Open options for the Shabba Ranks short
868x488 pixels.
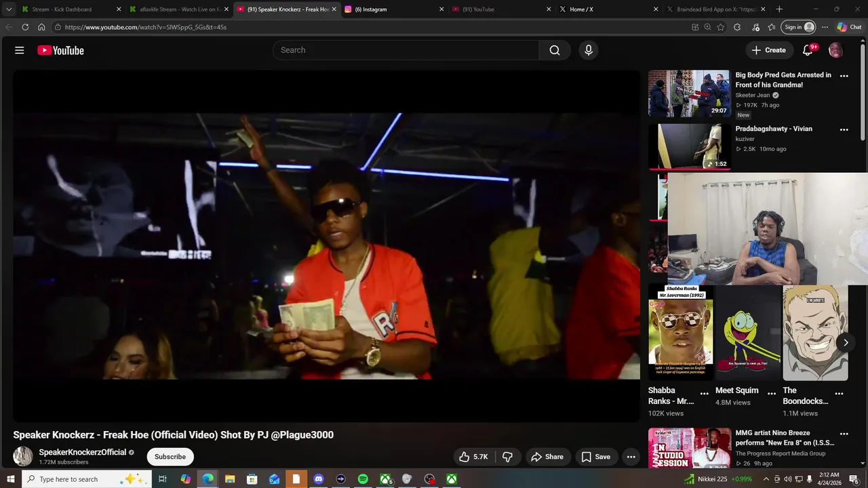pyautogui.click(x=705, y=393)
